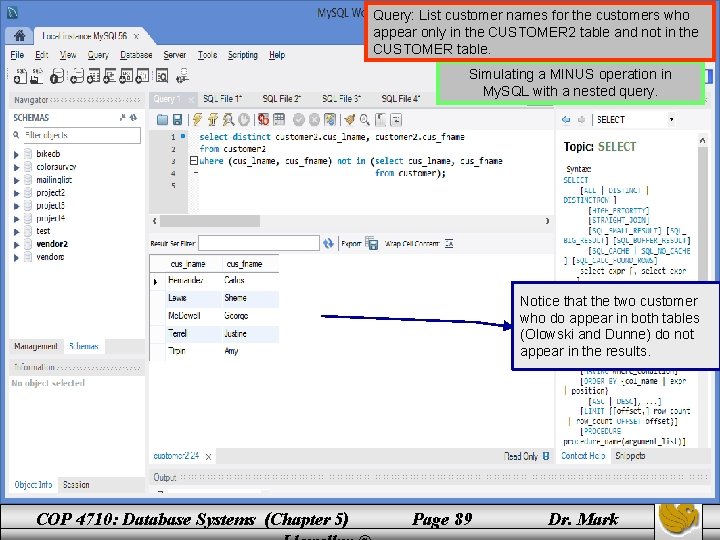Screen dimensions: 720x540
Task: Click the create new view icon
Action: [x=110, y=76]
